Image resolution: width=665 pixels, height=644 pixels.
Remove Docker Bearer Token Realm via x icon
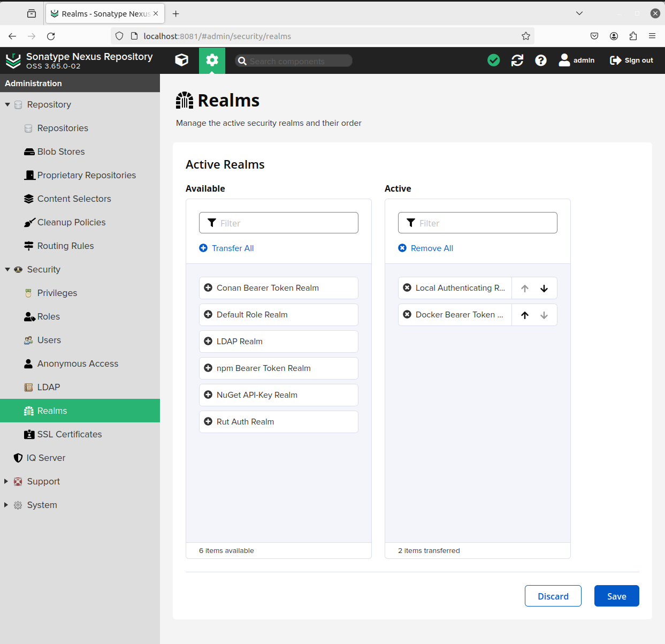407,315
